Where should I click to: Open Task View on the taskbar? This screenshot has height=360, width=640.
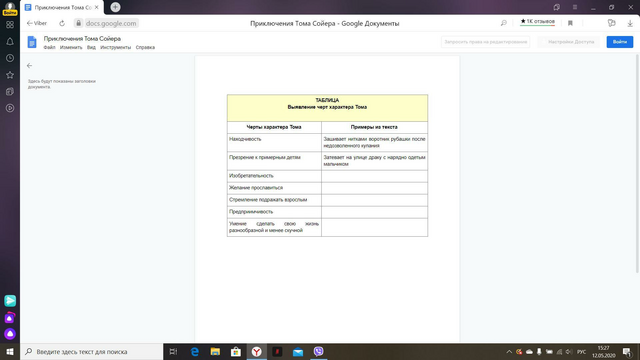point(173,351)
